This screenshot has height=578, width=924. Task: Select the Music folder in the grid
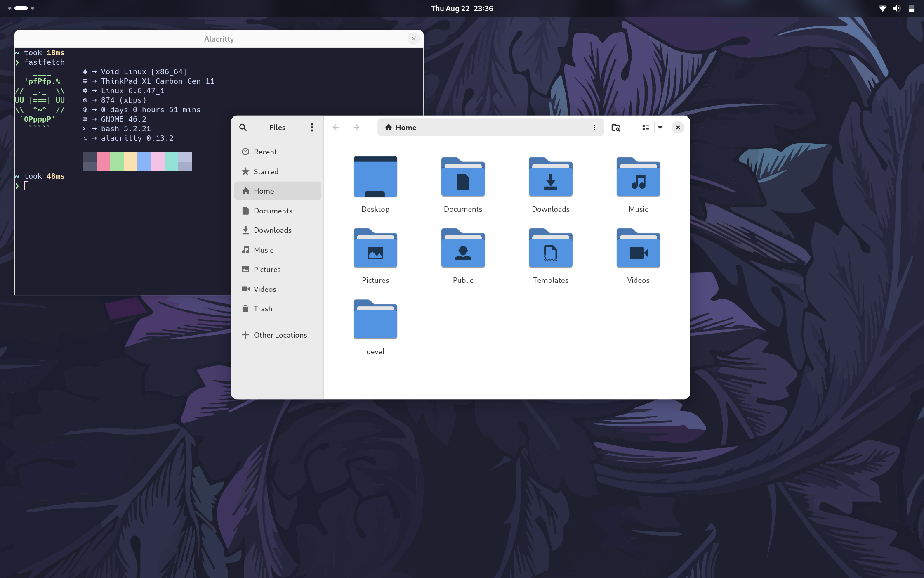click(x=638, y=177)
